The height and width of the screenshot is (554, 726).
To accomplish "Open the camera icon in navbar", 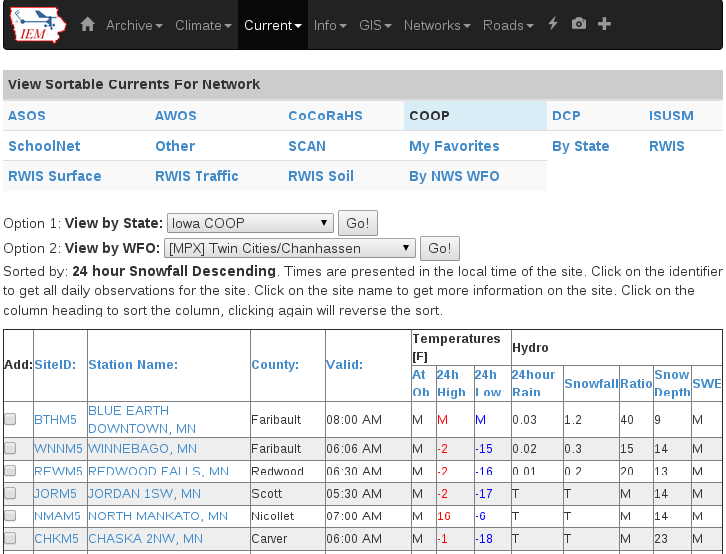I will [x=579, y=24].
